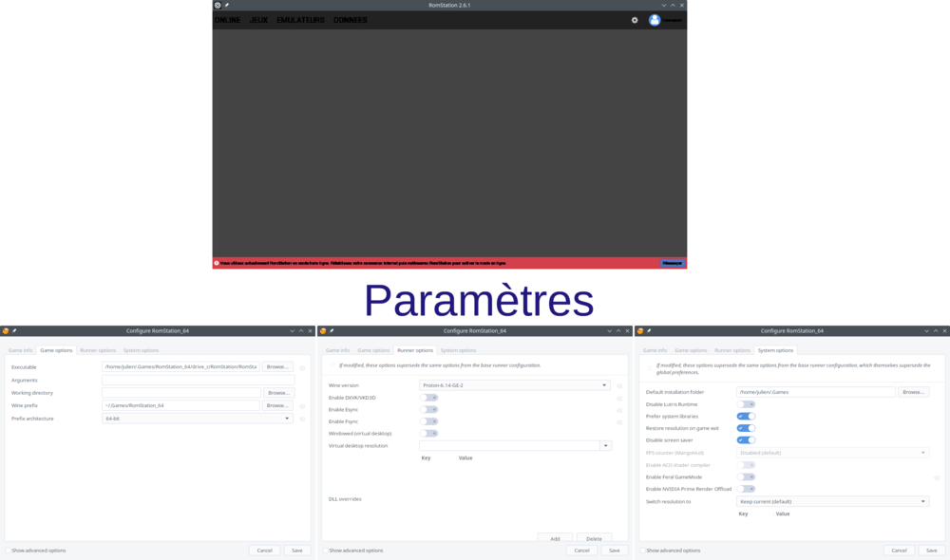Click the reset icon beside Enable Fsync
Screen dimensions: 950x560
click(x=619, y=422)
